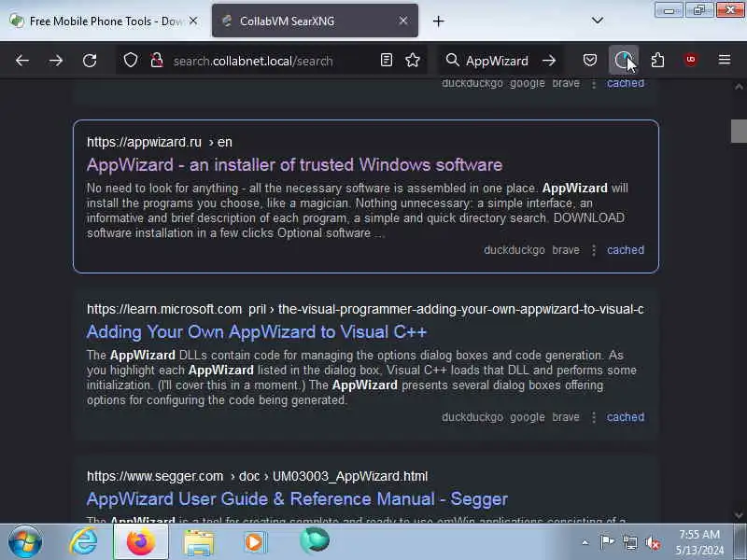Click google label under Microsoft result
The width and height of the screenshot is (747, 560).
(x=528, y=417)
